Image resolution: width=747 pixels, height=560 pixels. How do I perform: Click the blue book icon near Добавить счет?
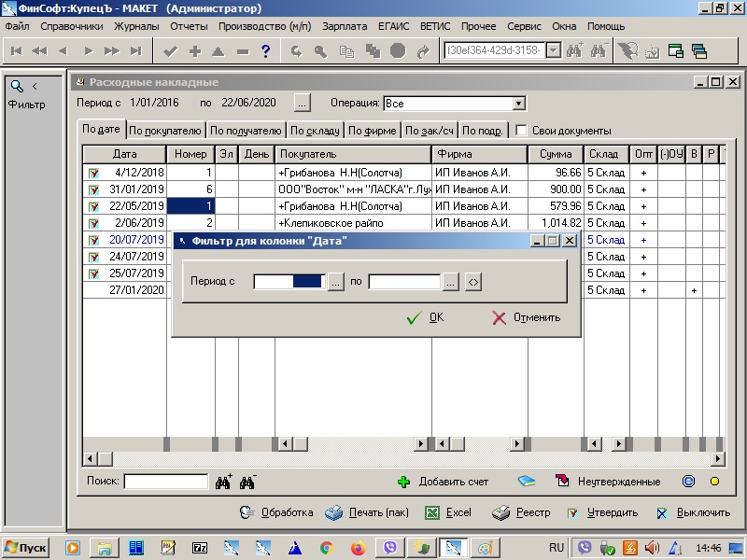(x=527, y=481)
